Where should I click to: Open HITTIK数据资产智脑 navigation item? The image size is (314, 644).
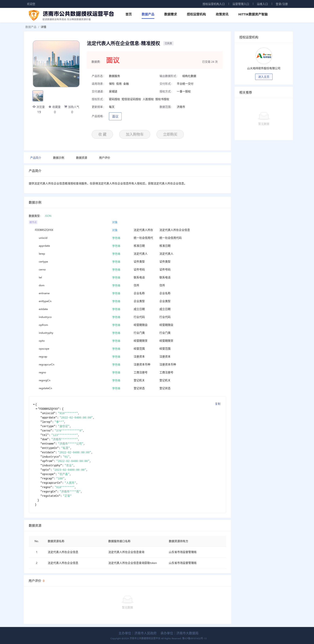point(253,14)
